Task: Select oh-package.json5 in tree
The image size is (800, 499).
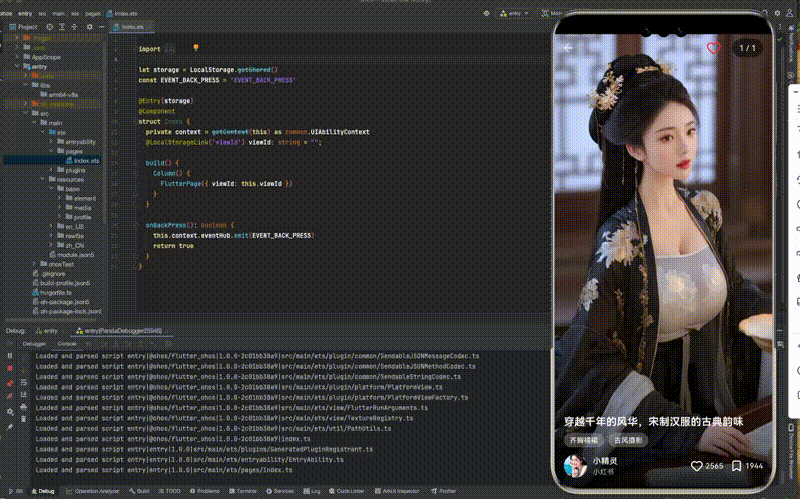Action: pos(60,302)
